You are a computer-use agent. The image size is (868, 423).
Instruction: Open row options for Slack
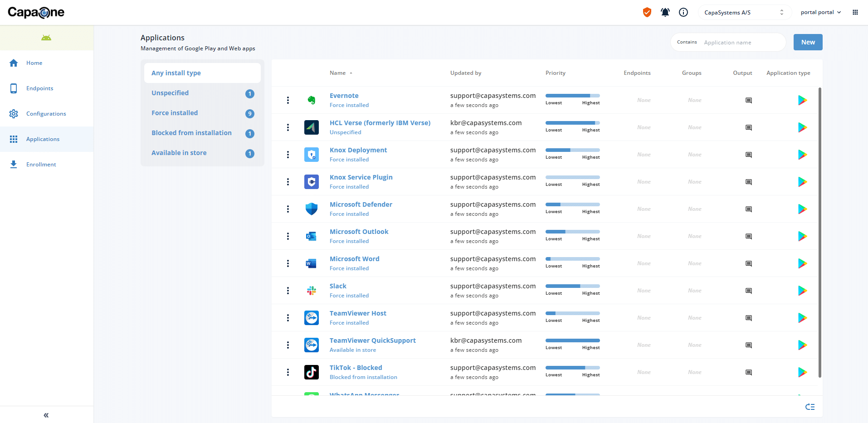coord(288,291)
